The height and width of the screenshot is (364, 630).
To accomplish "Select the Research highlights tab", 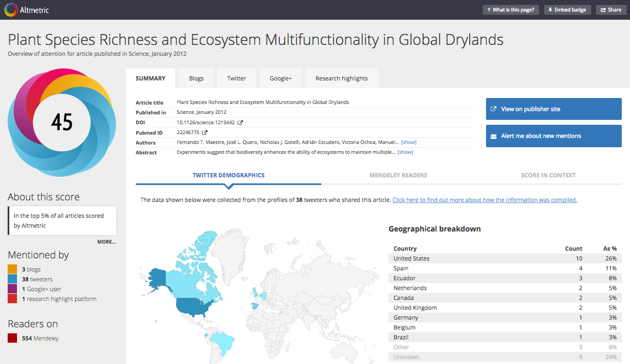I will (342, 78).
